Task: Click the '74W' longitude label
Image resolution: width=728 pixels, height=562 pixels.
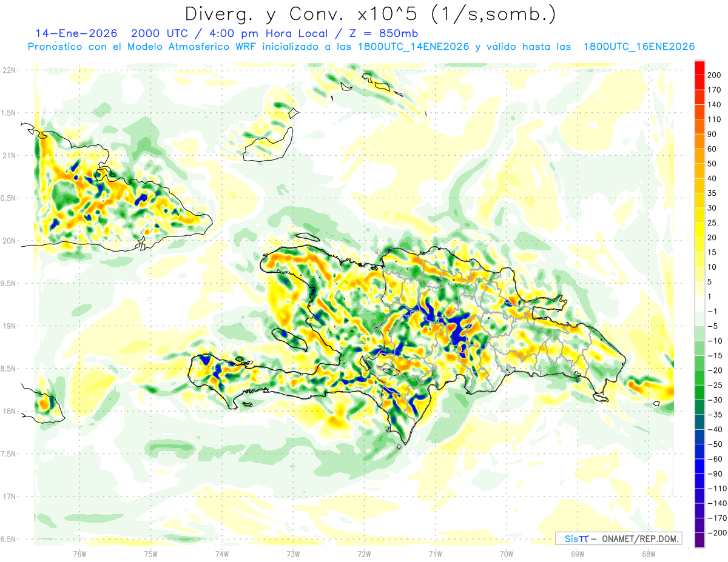Action: click(x=222, y=554)
